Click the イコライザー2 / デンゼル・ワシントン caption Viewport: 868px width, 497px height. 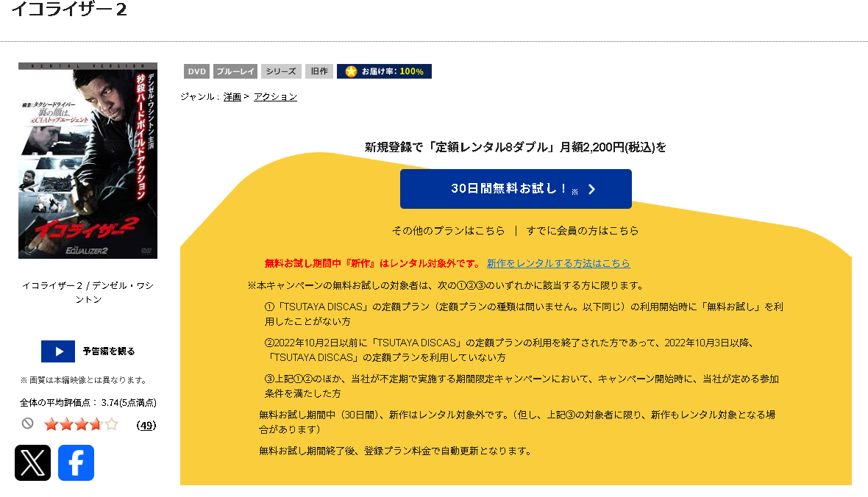pos(88,292)
